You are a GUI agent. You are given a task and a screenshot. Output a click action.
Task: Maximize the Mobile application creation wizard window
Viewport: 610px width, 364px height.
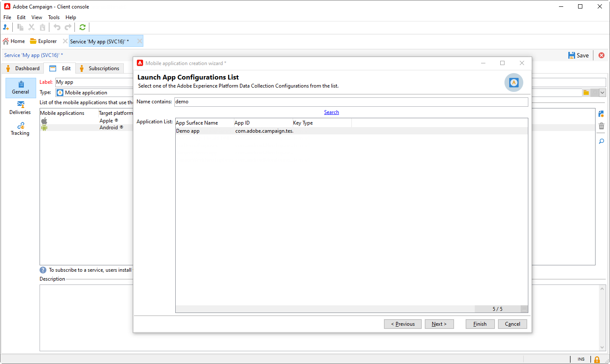(502, 63)
